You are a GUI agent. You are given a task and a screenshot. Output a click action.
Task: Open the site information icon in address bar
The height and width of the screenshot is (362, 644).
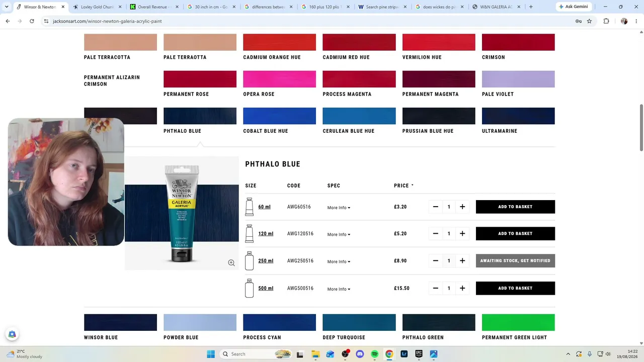tap(46, 21)
